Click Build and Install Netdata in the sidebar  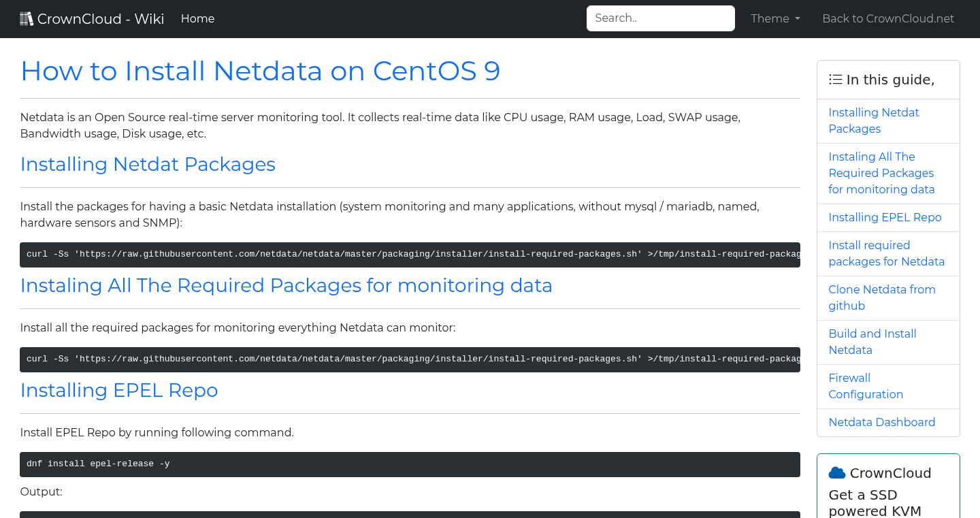(872, 342)
